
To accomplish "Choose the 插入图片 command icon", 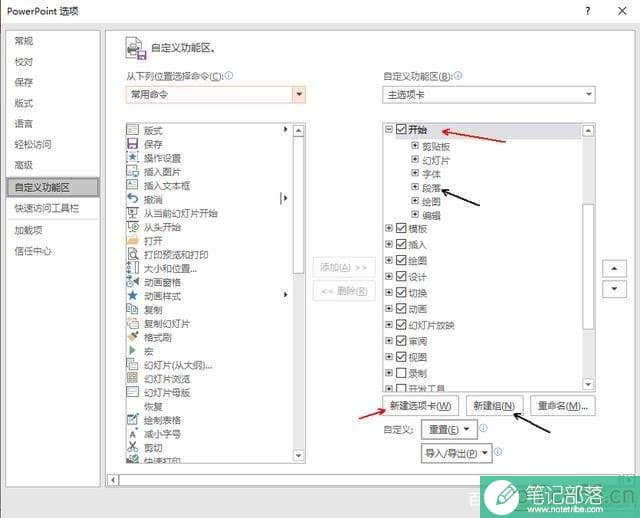I will point(132,171).
